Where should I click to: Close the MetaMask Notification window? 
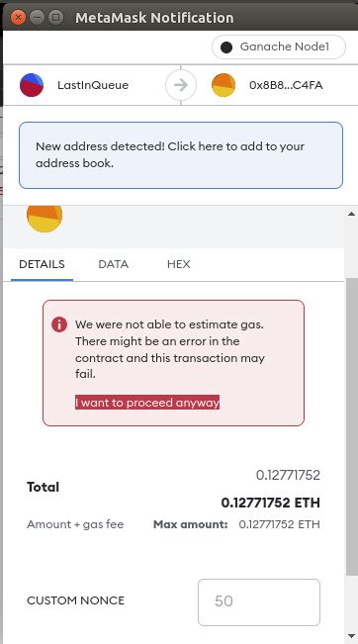18,17
